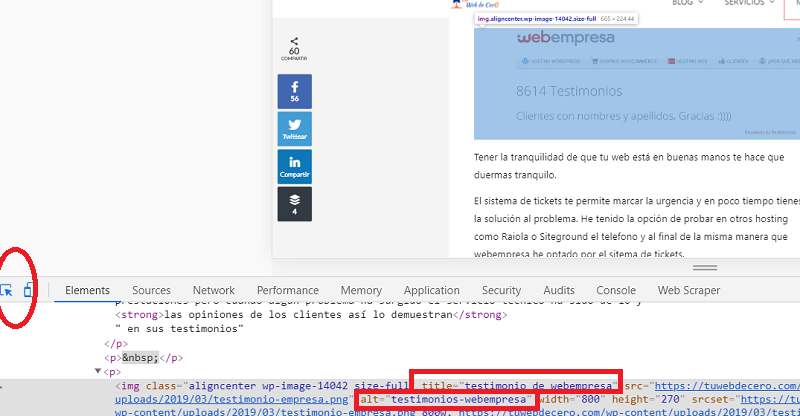Image resolution: width=800 pixels, height=416 pixels.
Task: Open the Console tab
Action: (616, 290)
